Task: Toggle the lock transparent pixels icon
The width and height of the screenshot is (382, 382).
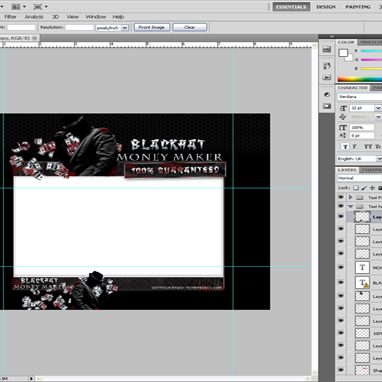Action: click(x=356, y=188)
